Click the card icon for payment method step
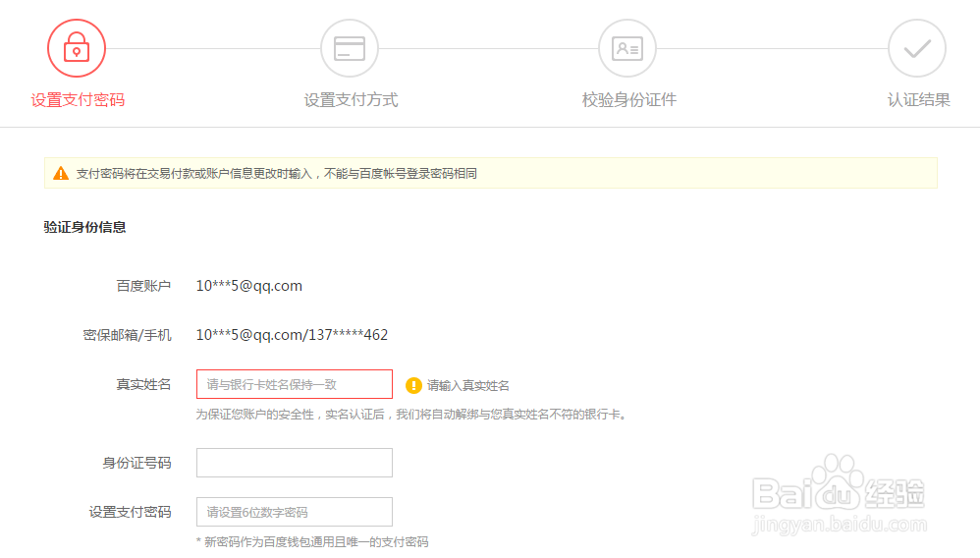The width and height of the screenshot is (980, 558). [x=350, y=48]
